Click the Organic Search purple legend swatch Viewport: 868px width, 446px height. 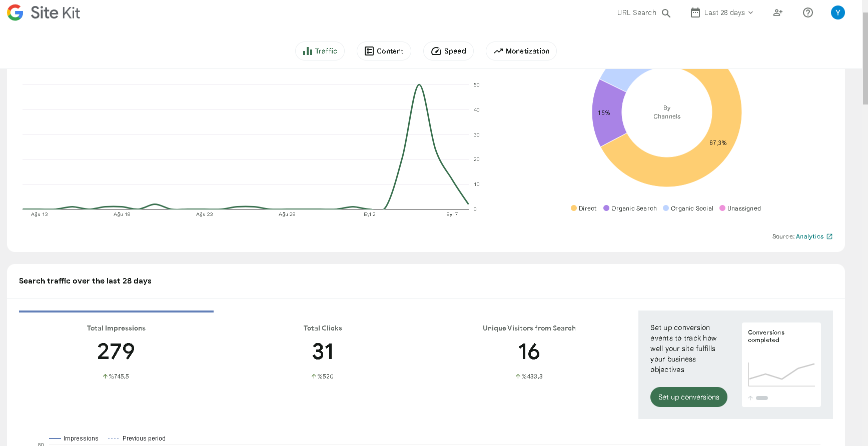pyautogui.click(x=606, y=208)
